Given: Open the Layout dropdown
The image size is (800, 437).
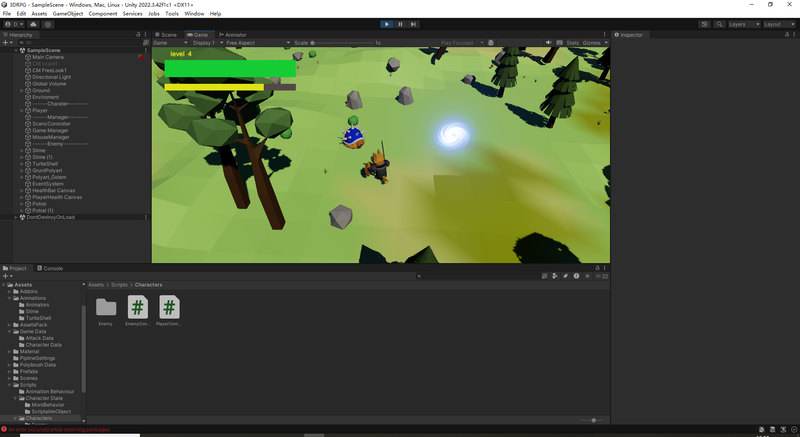Looking at the screenshot, I should (779, 24).
